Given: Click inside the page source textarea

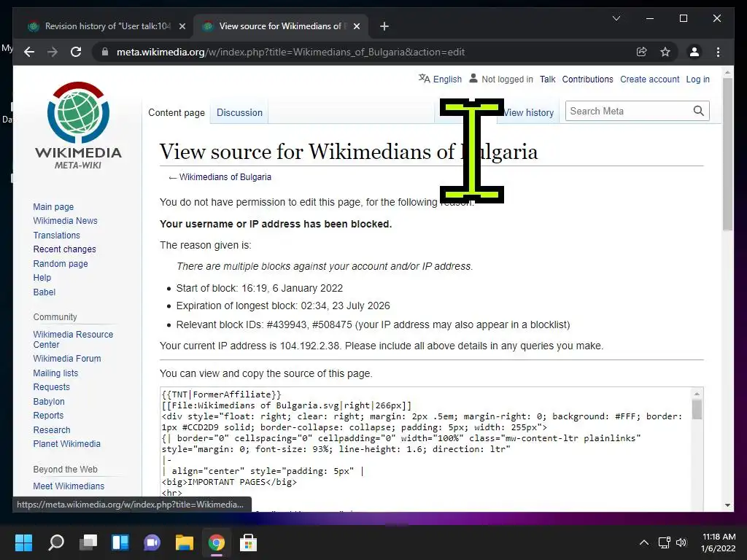Looking at the screenshot, I should click(x=426, y=449).
